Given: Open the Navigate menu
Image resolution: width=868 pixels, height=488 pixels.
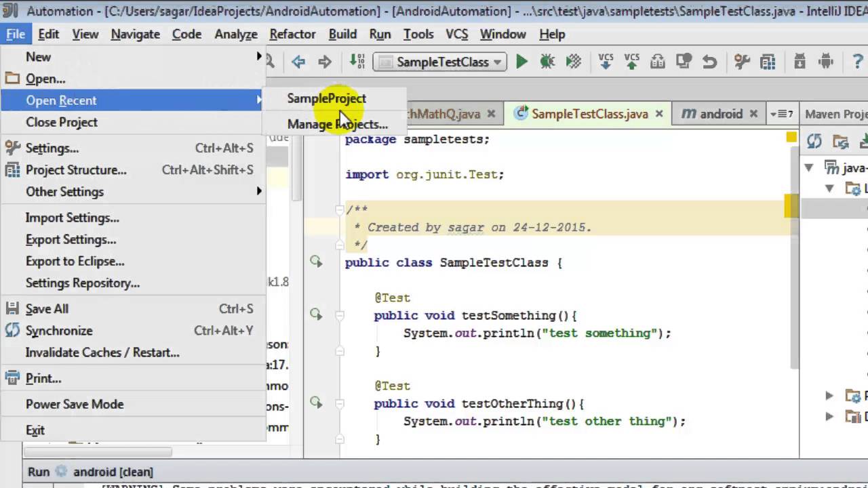Looking at the screenshot, I should (x=135, y=34).
